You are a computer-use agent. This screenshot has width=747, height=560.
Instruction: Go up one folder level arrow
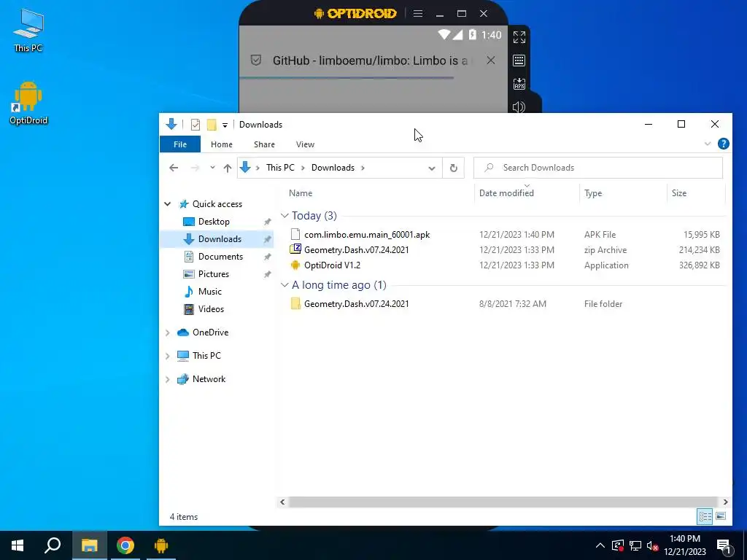click(228, 168)
